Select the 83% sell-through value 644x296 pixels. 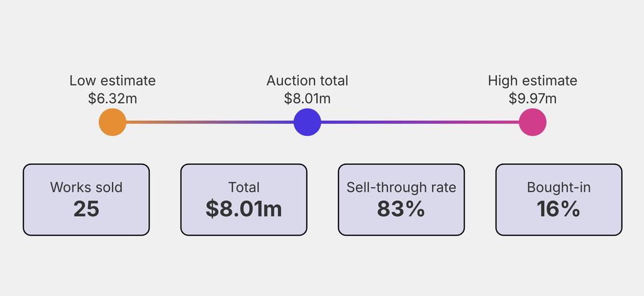point(401,208)
